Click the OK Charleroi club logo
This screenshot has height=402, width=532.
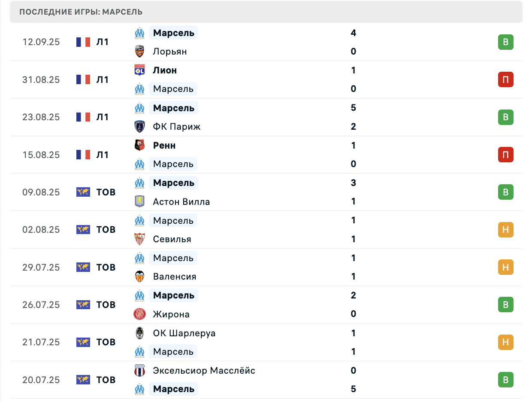coord(139,333)
